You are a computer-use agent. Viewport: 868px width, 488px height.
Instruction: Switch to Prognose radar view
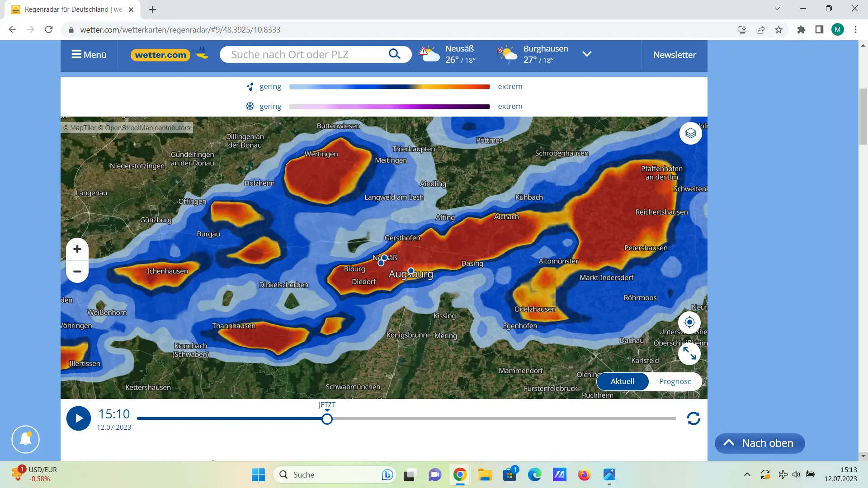point(675,381)
